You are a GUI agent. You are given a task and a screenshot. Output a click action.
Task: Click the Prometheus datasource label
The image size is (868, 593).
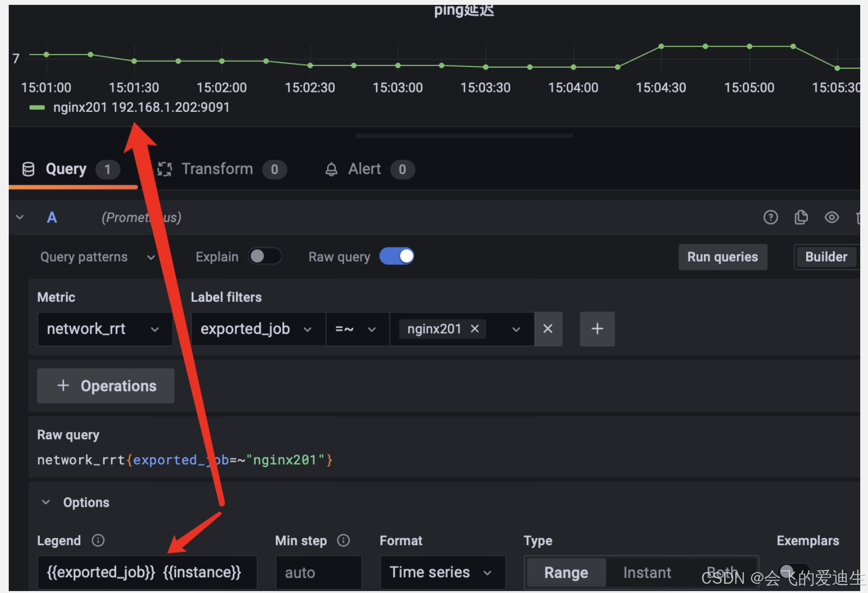pyautogui.click(x=141, y=217)
